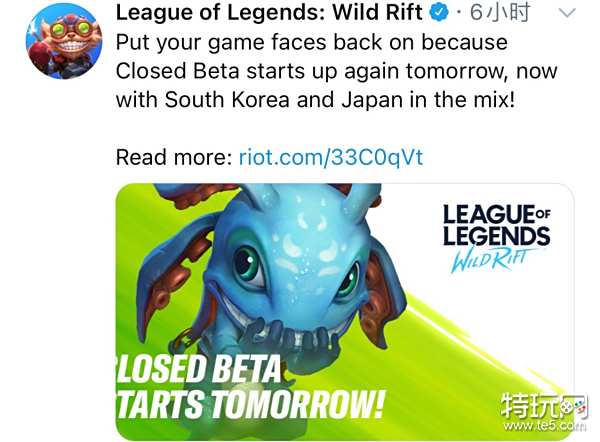Expand the tweet options chevron
The height and width of the screenshot is (442, 600).
point(567,13)
